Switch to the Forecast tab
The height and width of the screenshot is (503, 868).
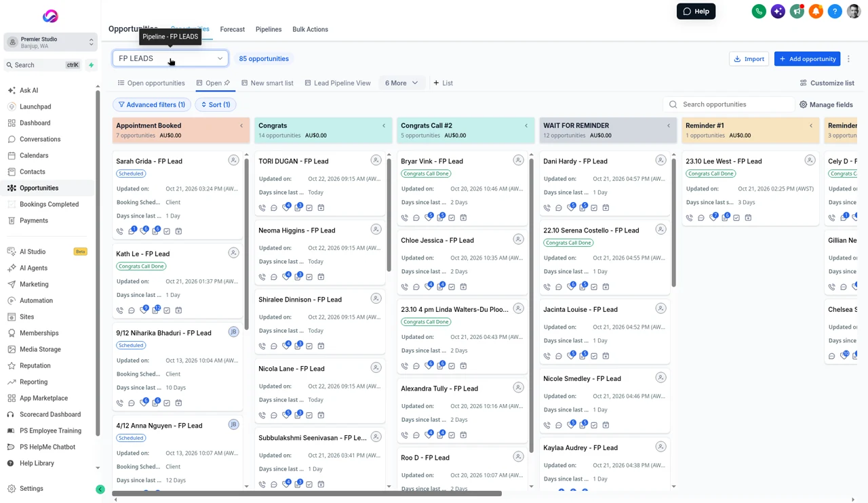tap(232, 29)
